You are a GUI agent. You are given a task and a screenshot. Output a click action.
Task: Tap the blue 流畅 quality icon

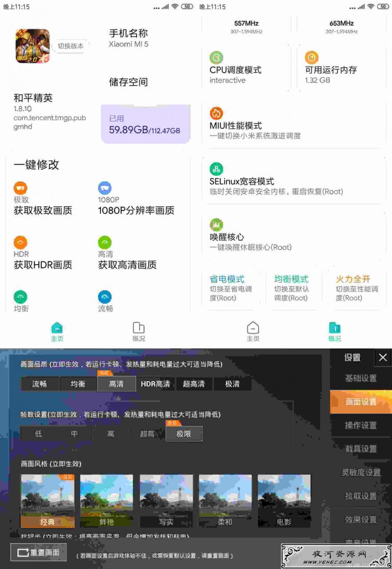(x=105, y=297)
